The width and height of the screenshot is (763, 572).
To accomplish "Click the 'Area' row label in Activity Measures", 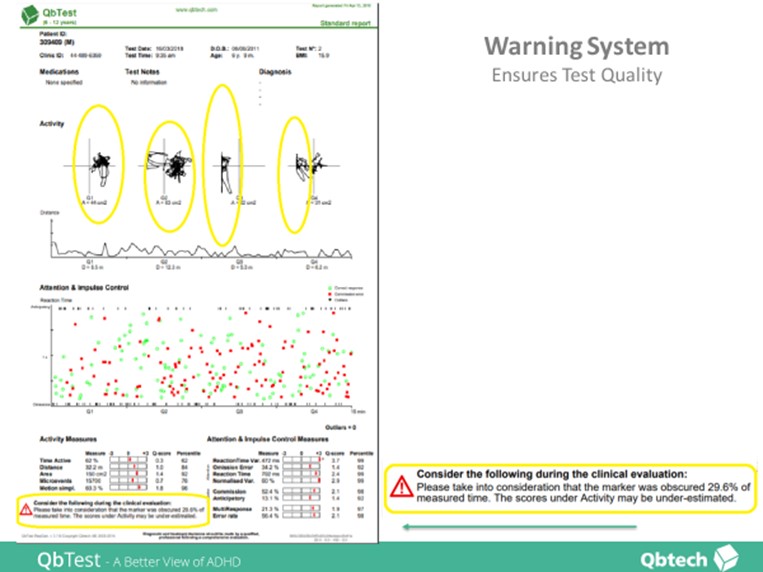I will pos(46,474).
